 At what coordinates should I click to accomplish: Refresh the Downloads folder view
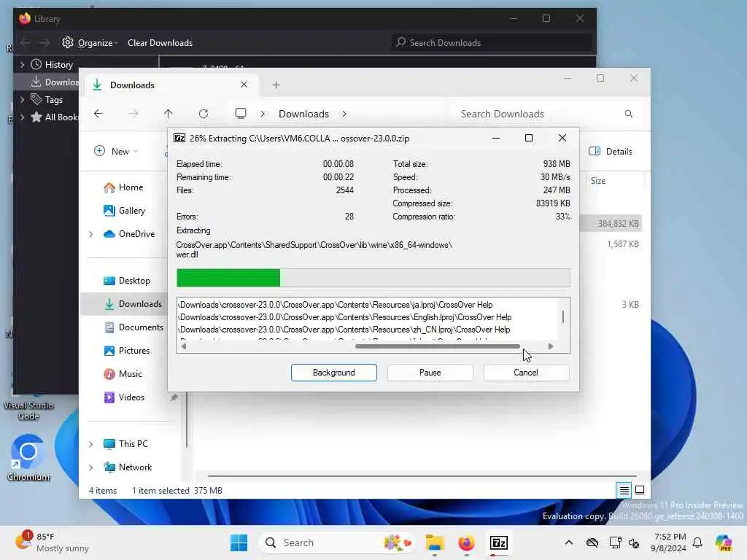[204, 113]
